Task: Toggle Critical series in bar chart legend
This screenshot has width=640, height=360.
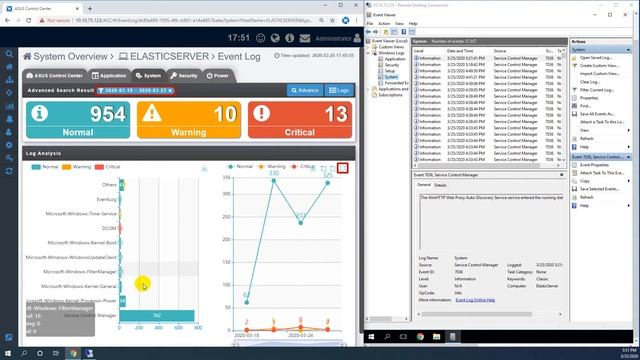Action: click(x=107, y=167)
